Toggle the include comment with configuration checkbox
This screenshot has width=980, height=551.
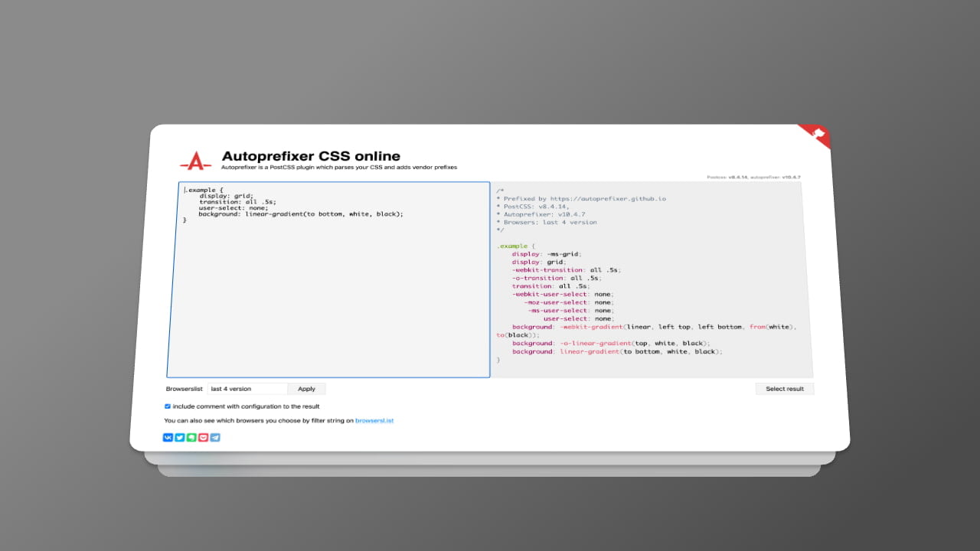tap(168, 406)
